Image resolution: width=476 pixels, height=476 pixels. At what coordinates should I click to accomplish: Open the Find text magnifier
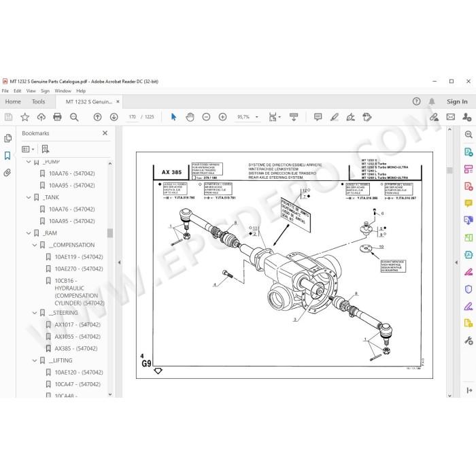coord(74,117)
